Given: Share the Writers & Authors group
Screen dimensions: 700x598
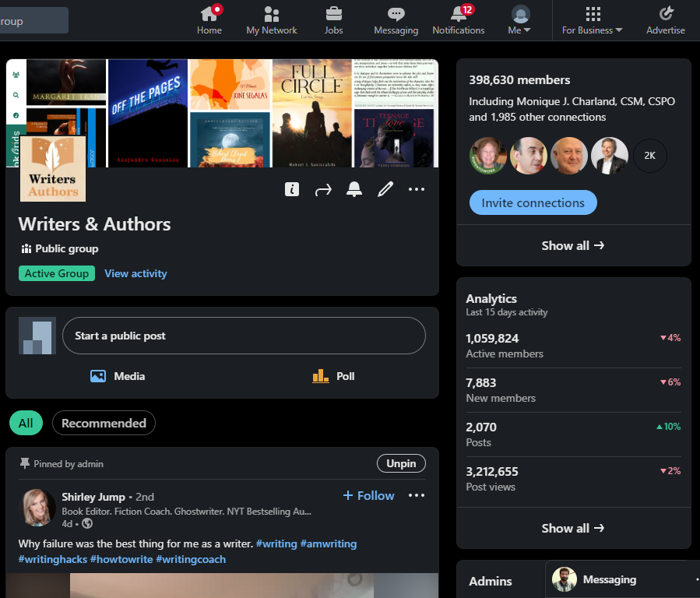Looking at the screenshot, I should tap(323, 190).
